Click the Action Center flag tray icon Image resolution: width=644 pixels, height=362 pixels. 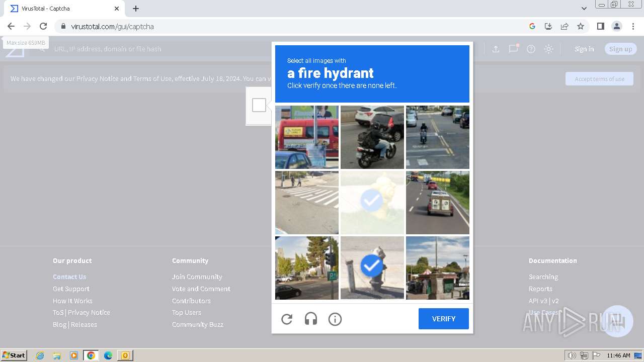coord(596,355)
